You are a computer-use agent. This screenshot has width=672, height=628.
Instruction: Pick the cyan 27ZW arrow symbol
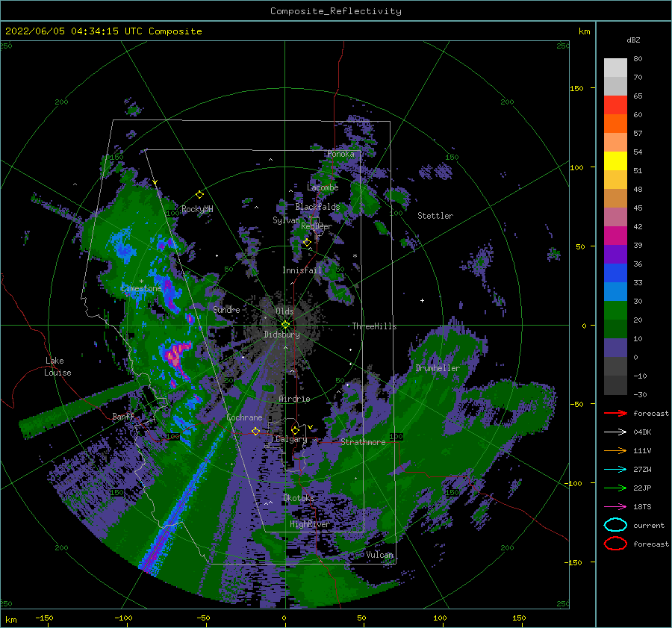pos(615,470)
